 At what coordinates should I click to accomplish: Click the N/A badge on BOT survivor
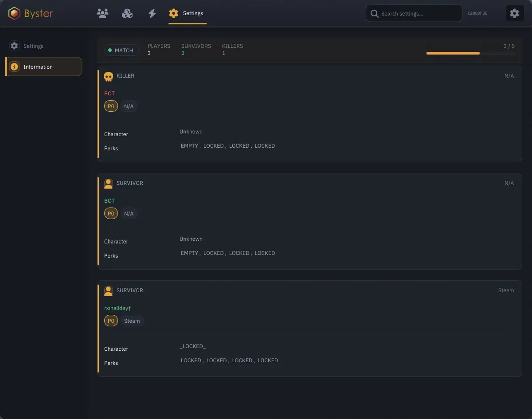tap(129, 213)
